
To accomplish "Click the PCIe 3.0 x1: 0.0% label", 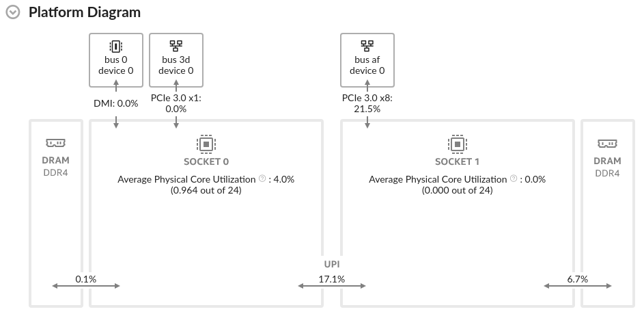I will point(176,103).
